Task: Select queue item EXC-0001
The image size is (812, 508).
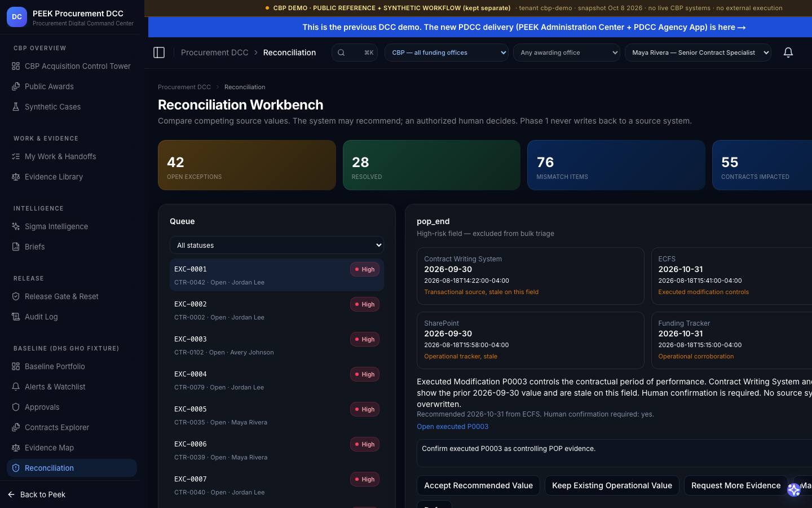Action: click(277, 275)
